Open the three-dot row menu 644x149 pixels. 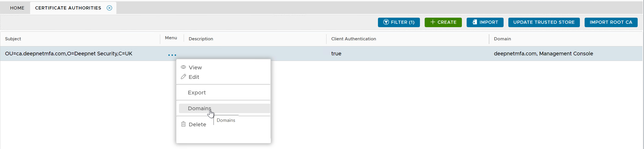(172, 55)
